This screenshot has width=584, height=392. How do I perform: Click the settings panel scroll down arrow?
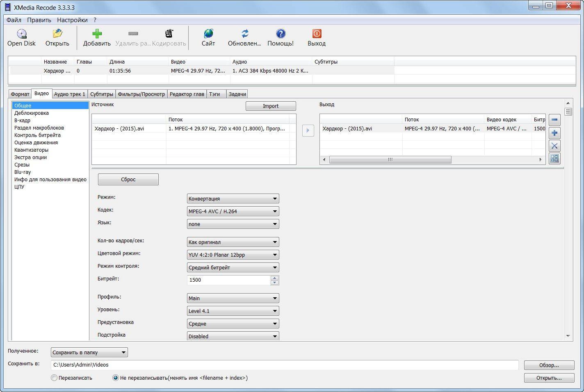click(568, 336)
